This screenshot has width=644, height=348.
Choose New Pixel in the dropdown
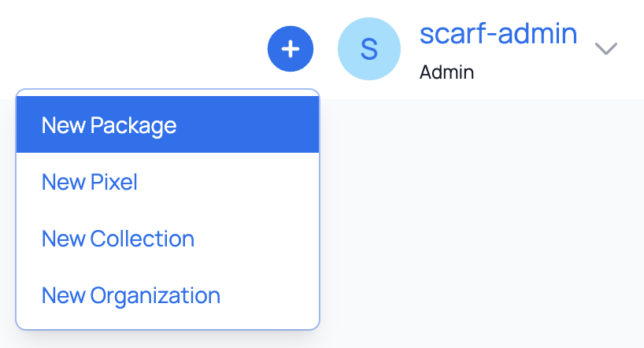pyautogui.click(x=90, y=183)
